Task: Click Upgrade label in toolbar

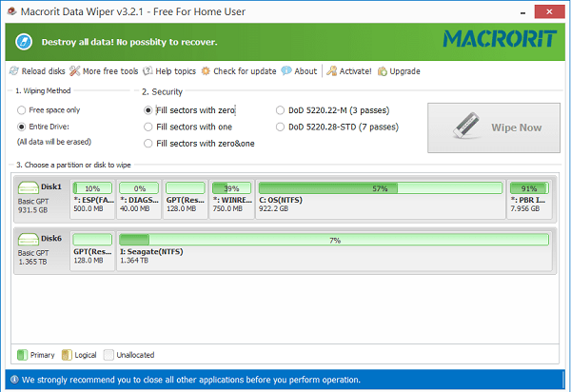Action: coord(405,71)
